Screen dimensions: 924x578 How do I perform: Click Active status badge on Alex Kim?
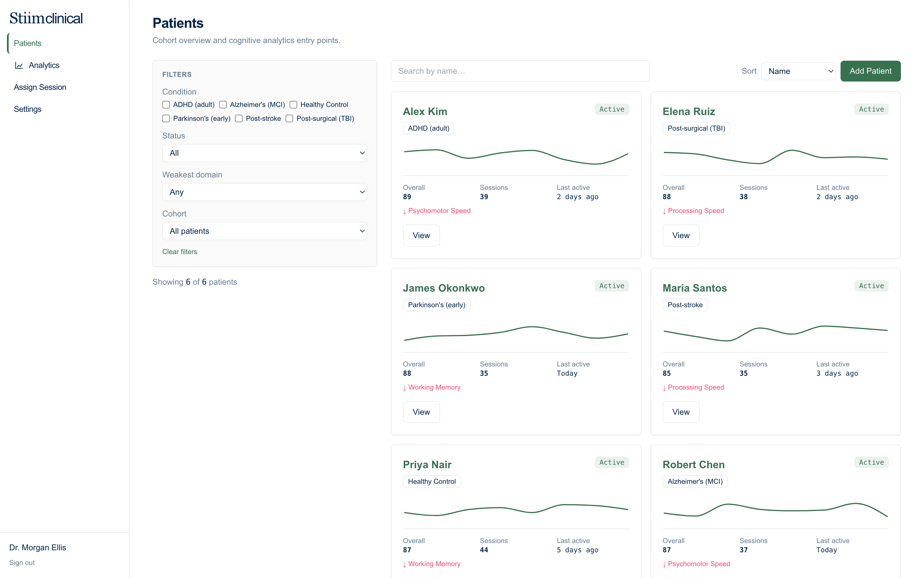pyautogui.click(x=612, y=109)
